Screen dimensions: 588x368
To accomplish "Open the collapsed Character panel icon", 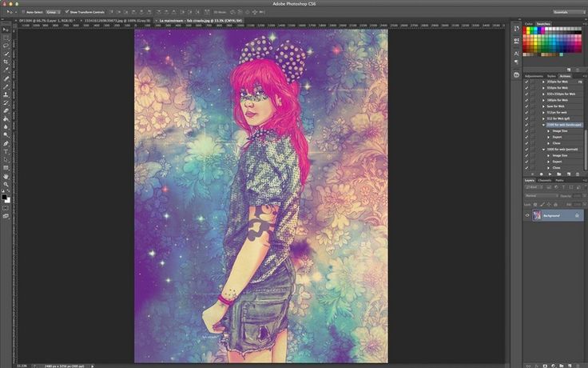I will [x=516, y=54].
